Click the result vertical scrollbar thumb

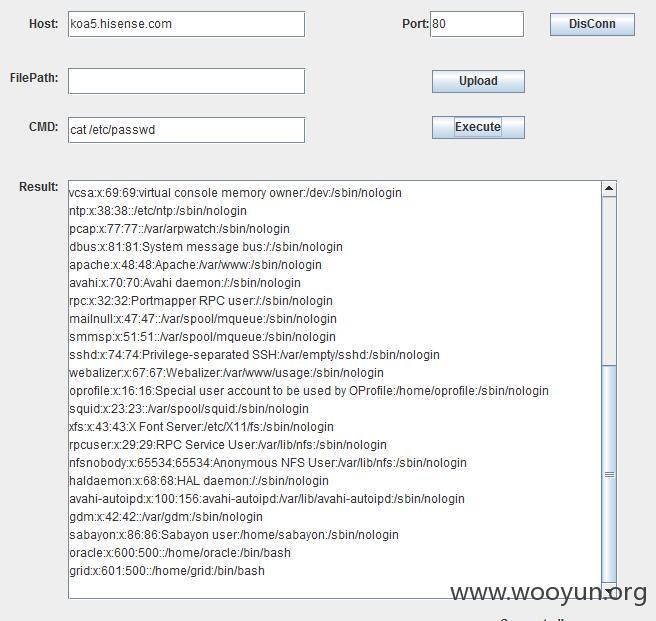tap(609, 474)
